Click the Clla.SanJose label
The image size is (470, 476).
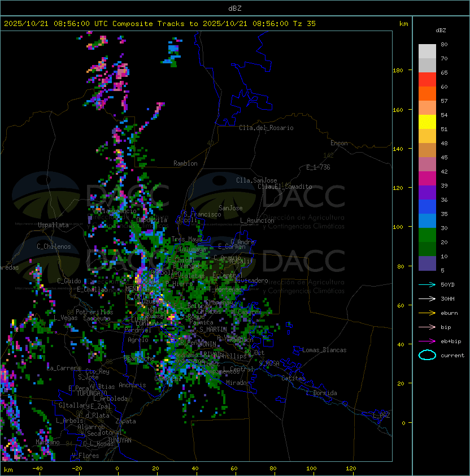pyautogui.click(x=256, y=180)
